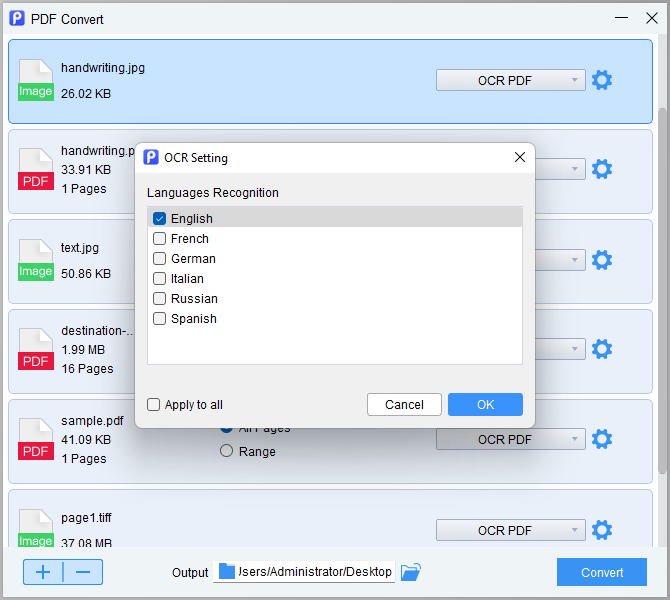Click the OCR Setting dialog logo icon

[x=151, y=157]
